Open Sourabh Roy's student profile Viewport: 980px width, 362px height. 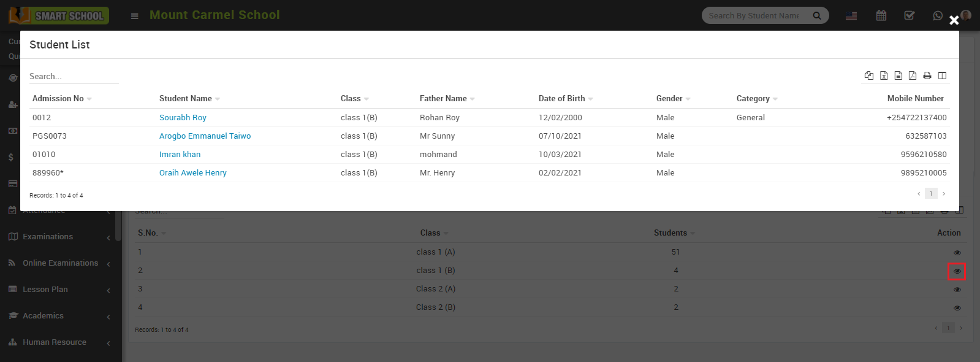click(x=183, y=117)
